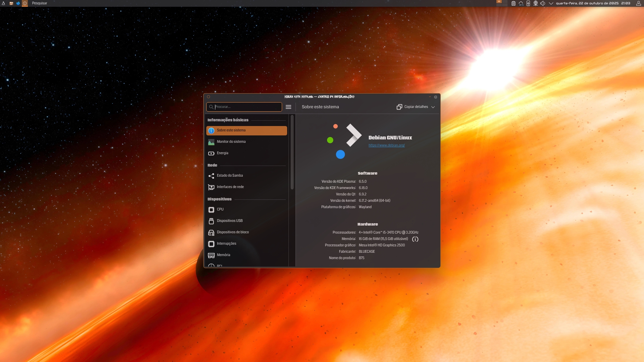The image size is (644, 362).
Task: Click the memory info icon next to RAM
Action: tap(415, 239)
